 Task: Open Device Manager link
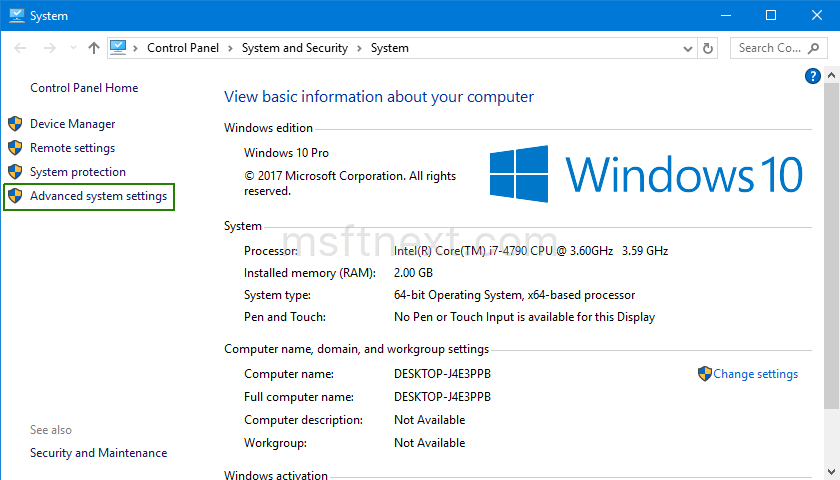pyautogui.click(x=72, y=124)
